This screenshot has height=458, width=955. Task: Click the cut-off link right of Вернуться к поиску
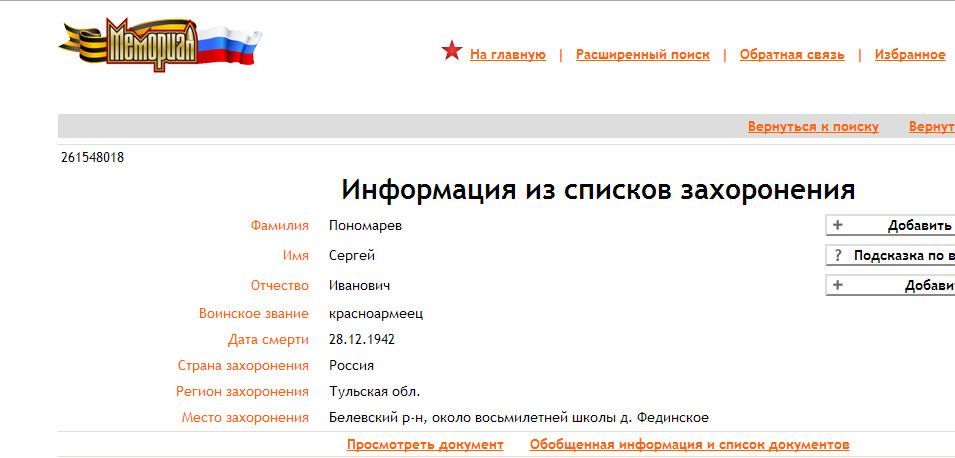931,127
